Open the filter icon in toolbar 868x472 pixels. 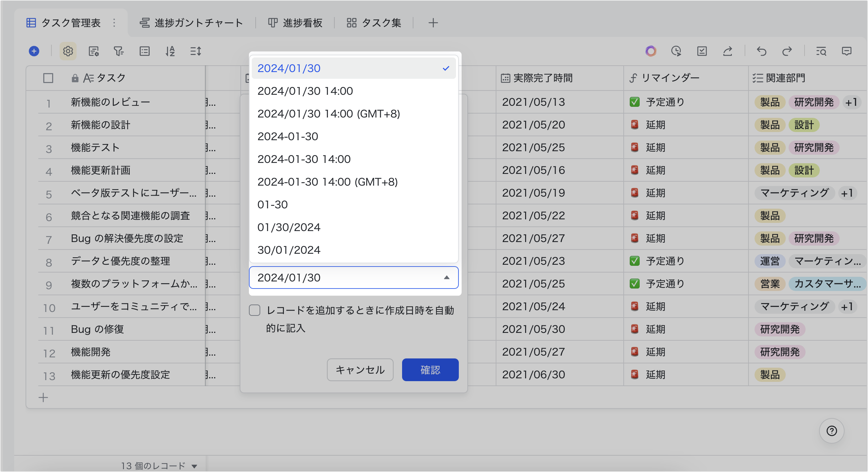[118, 51]
